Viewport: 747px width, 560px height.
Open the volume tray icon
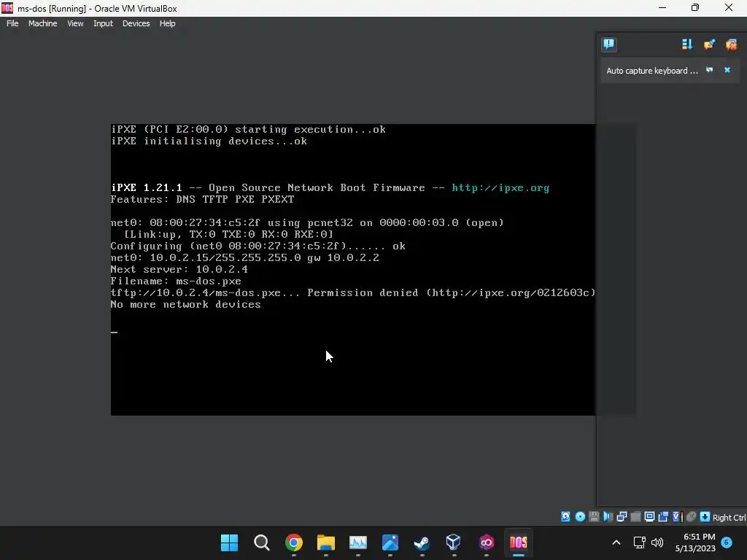(657, 542)
